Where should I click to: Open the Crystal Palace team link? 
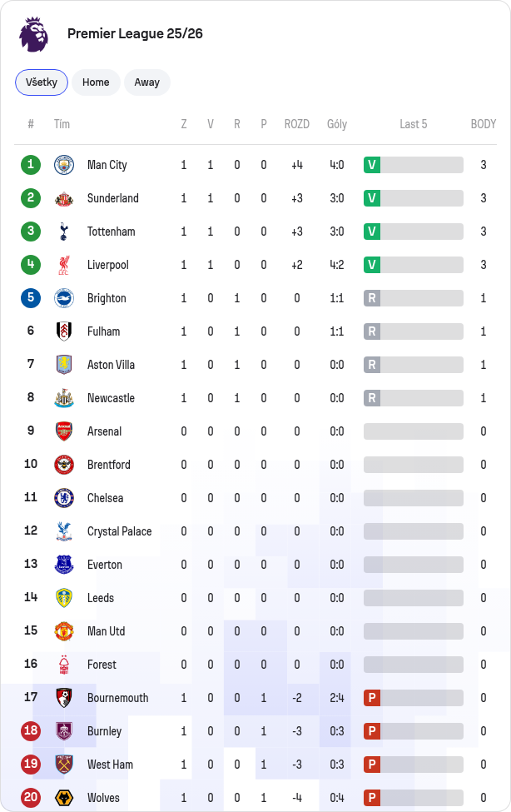[120, 531]
